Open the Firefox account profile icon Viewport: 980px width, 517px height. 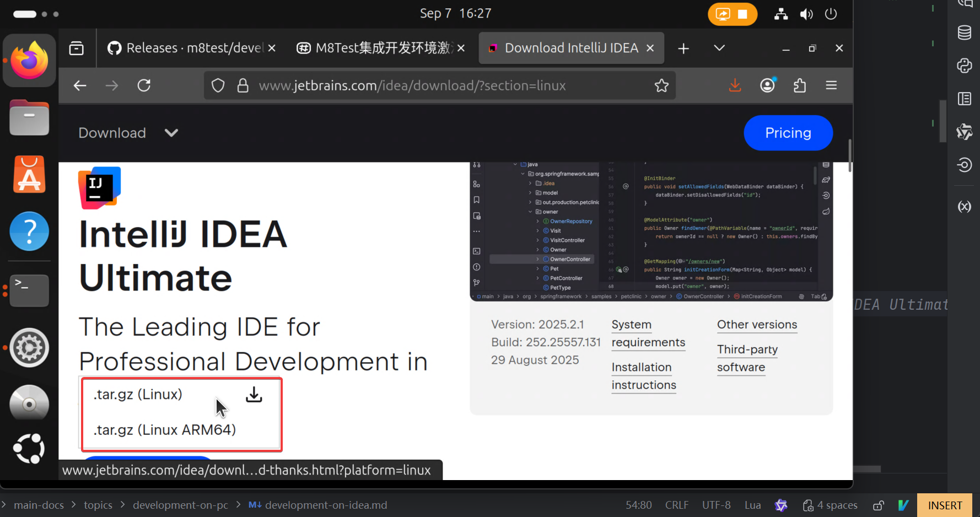[x=767, y=85]
